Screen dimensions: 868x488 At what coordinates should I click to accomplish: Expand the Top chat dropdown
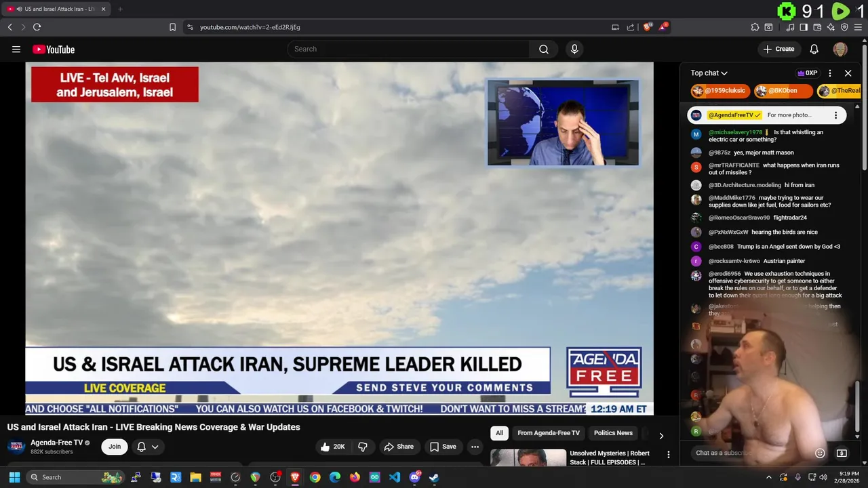[x=709, y=73]
